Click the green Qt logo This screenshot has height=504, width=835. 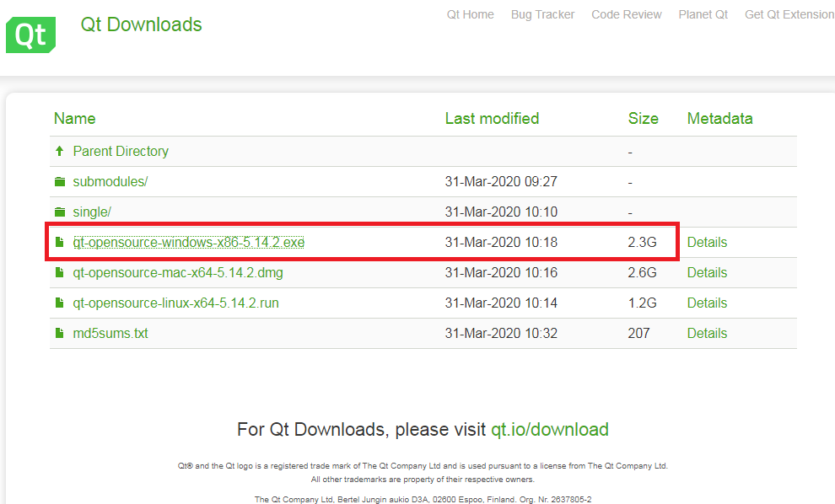30,35
